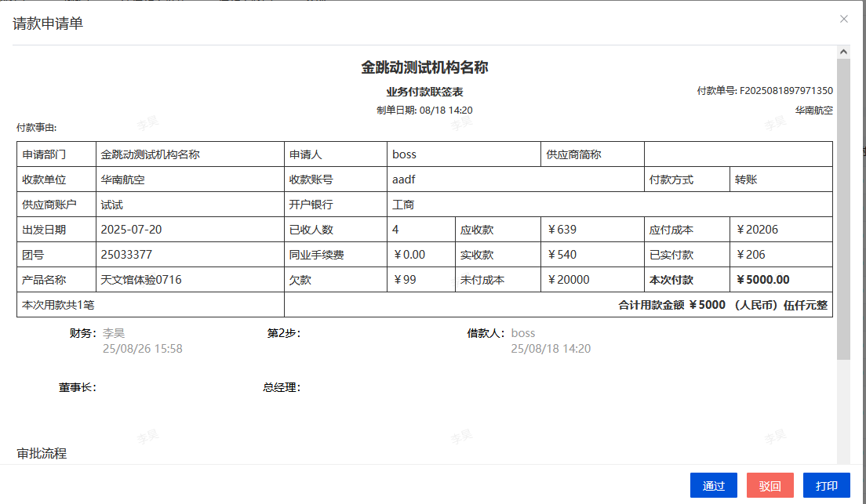Click the 付款单号 F2025081897971350 text

pos(765,91)
